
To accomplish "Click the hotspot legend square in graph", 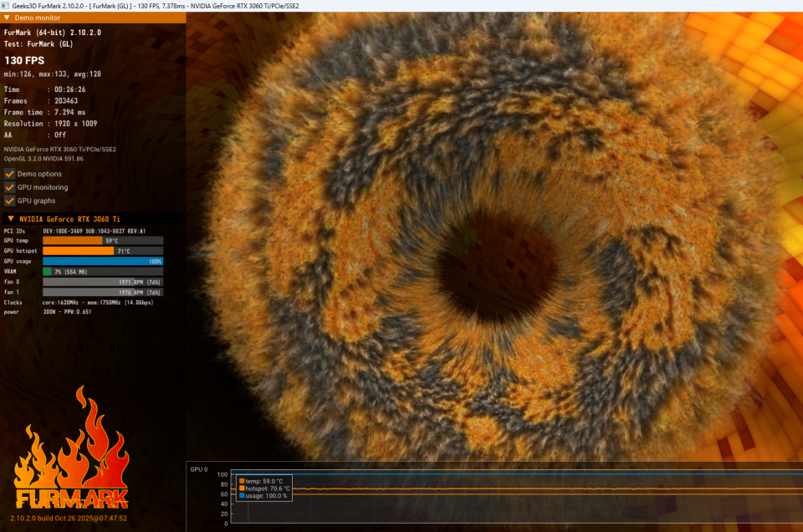I will [242, 489].
